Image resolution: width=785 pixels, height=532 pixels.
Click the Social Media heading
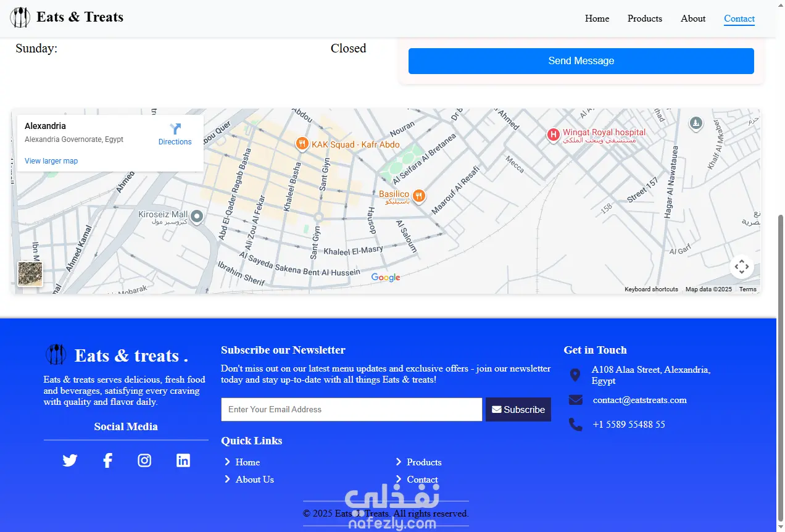pos(126,426)
